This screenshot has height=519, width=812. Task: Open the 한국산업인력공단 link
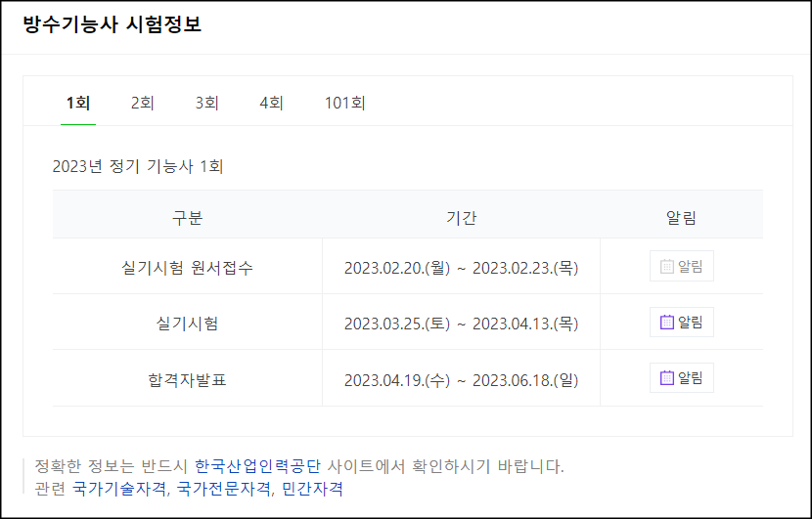pyautogui.click(x=257, y=466)
